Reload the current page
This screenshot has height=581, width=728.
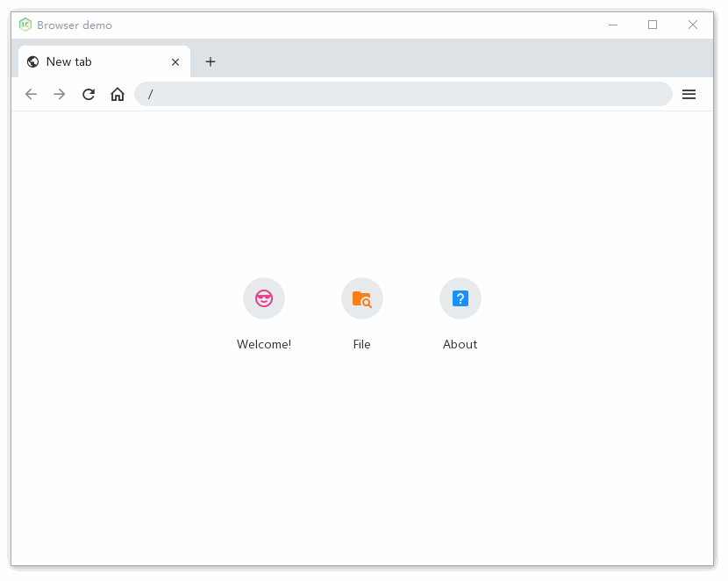pyautogui.click(x=89, y=94)
